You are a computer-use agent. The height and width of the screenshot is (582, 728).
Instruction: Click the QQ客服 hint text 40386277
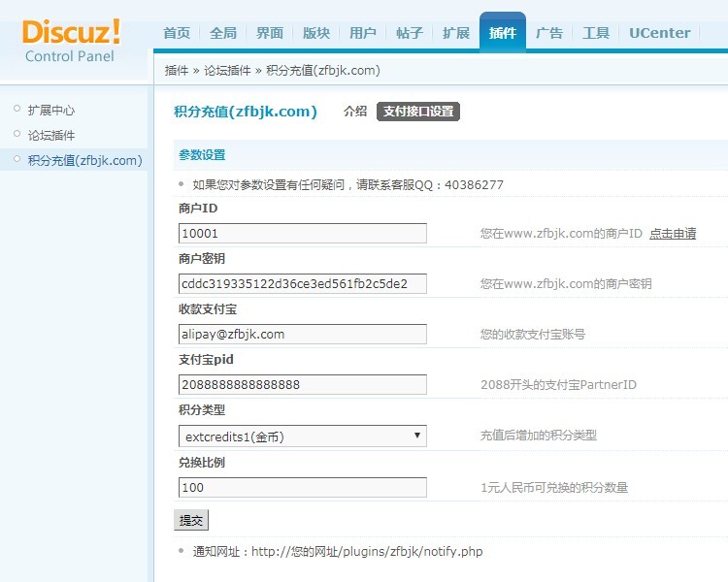[474, 184]
